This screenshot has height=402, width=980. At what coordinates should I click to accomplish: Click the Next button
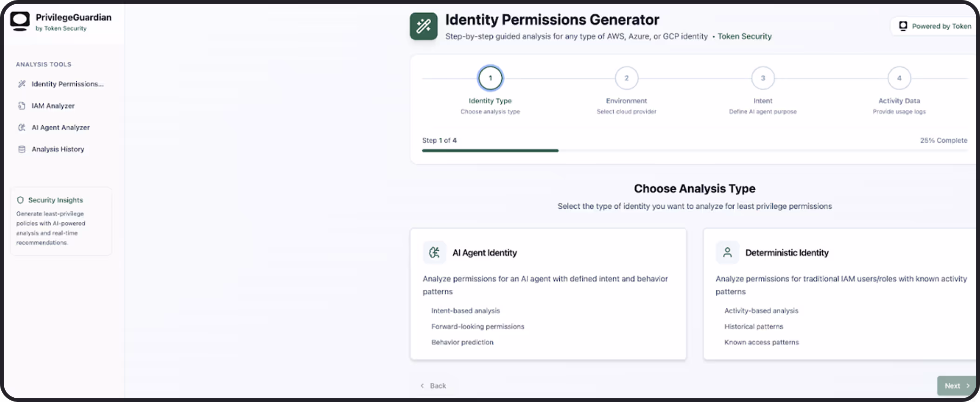(x=957, y=386)
